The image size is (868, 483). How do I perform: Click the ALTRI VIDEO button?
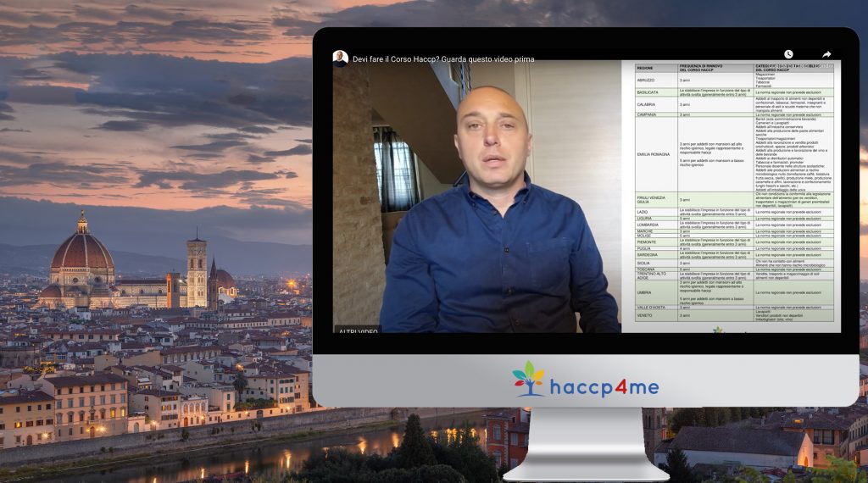pos(357,330)
